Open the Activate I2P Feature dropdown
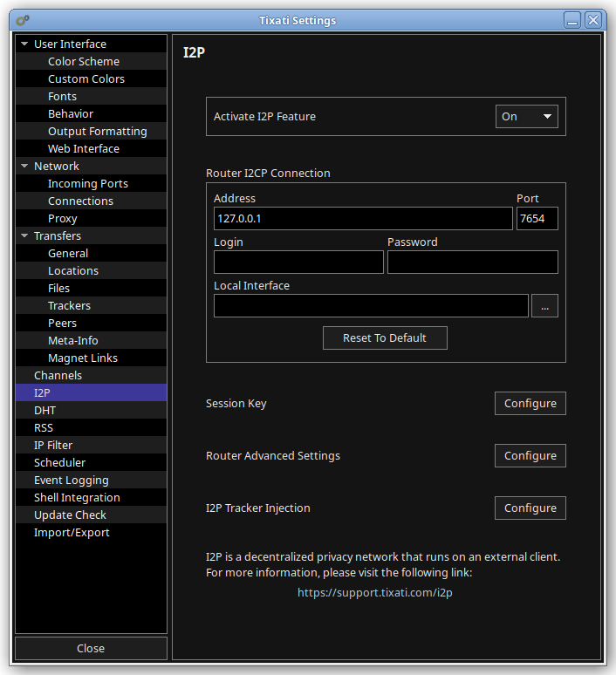This screenshot has width=616, height=675. click(526, 117)
